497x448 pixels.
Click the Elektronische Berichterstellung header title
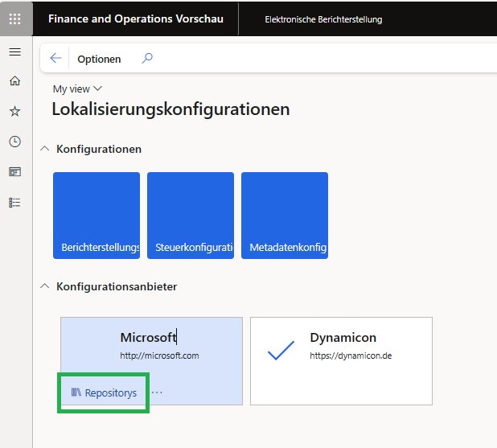[323, 19]
